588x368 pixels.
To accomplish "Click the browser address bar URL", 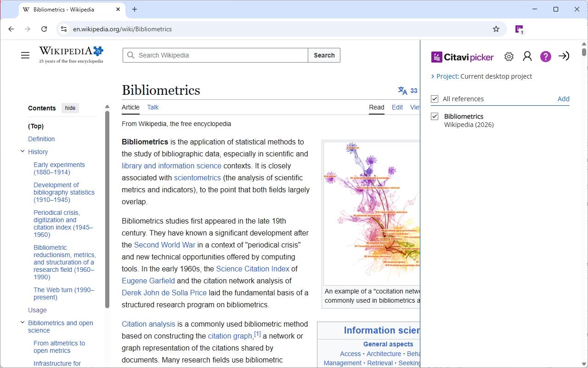I will tap(122, 29).
